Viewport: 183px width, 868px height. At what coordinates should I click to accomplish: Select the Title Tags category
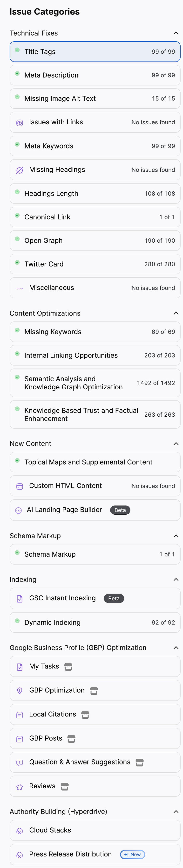[x=95, y=52]
